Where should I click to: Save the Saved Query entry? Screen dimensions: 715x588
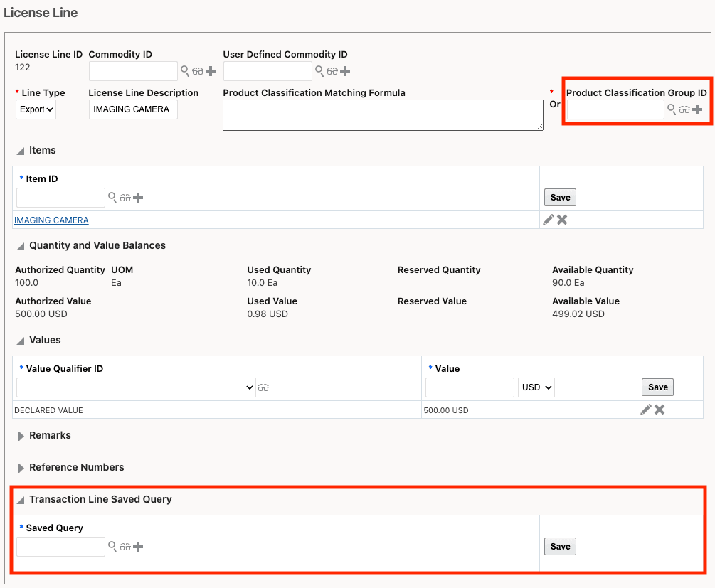tap(560, 546)
